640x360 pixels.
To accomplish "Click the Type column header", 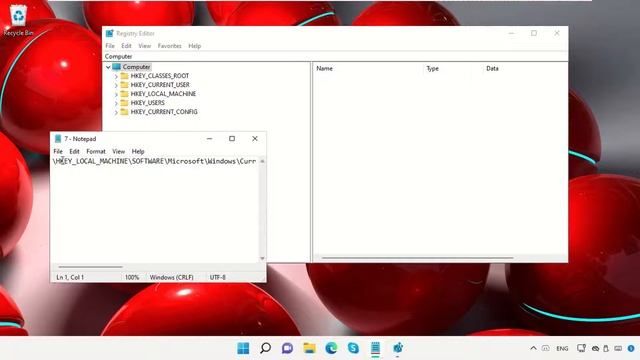I will point(433,69).
